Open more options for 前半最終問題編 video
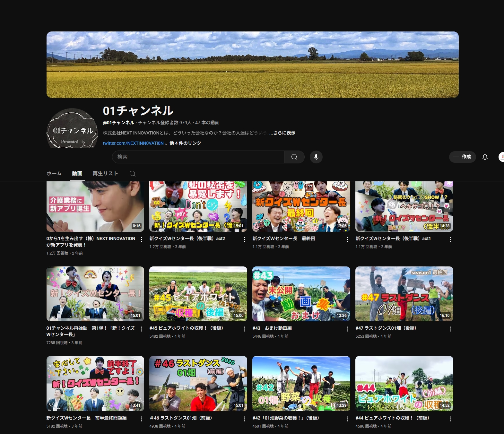Screen dimensions: 504x434 coord(142,419)
